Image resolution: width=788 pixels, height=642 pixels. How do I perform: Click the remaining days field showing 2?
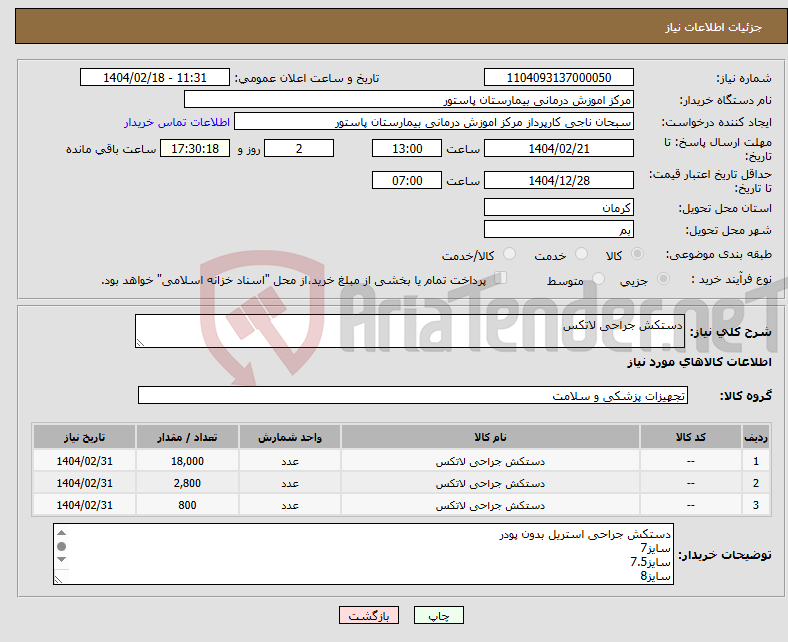click(299, 148)
